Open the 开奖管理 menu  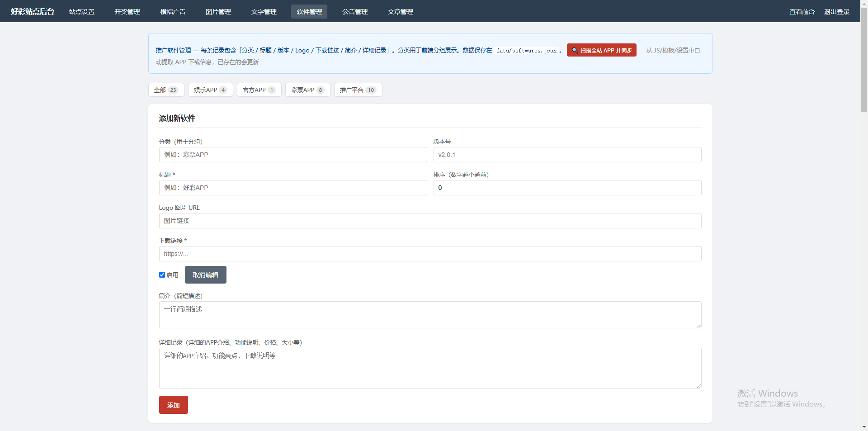(x=127, y=11)
